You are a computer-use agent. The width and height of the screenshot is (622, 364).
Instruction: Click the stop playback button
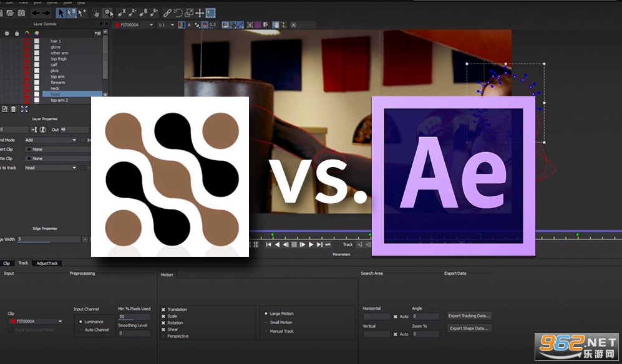(294, 245)
